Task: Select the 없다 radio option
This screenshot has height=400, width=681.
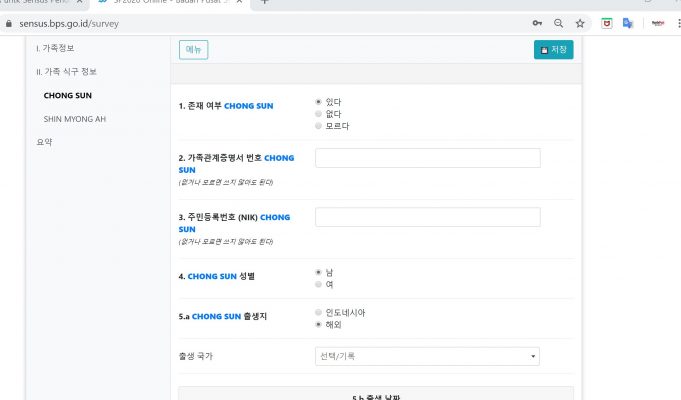Action: (x=318, y=114)
